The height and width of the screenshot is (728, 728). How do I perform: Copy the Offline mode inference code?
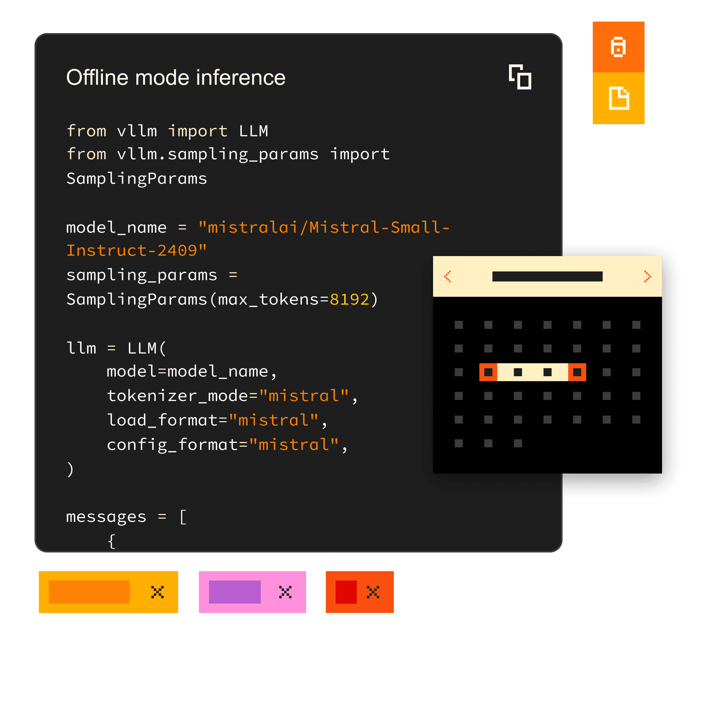[x=520, y=77]
